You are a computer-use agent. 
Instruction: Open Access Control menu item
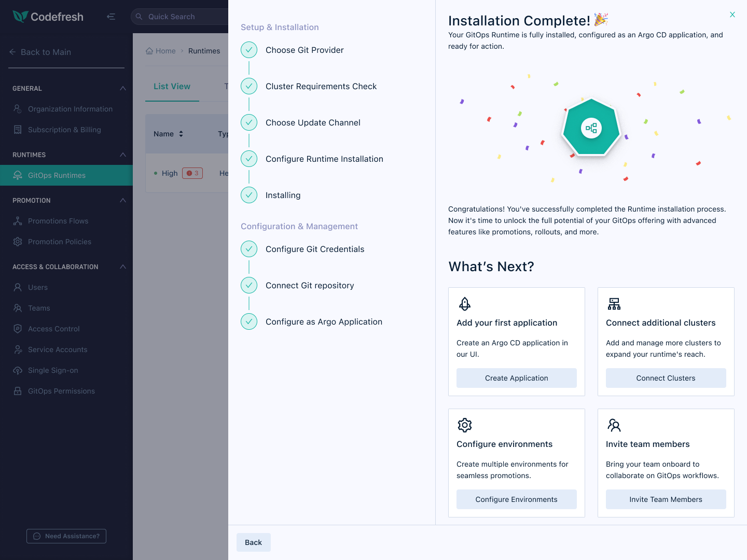(66, 329)
